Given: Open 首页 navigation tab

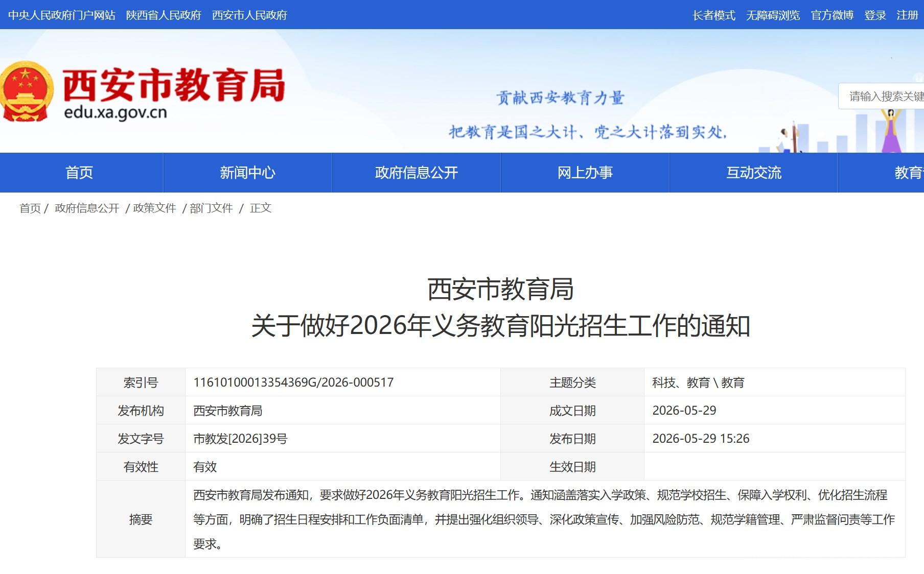Looking at the screenshot, I should point(80,173).
